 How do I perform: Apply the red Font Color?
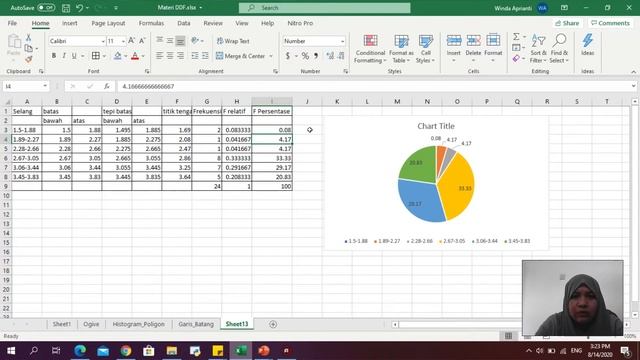pos(135,56)
